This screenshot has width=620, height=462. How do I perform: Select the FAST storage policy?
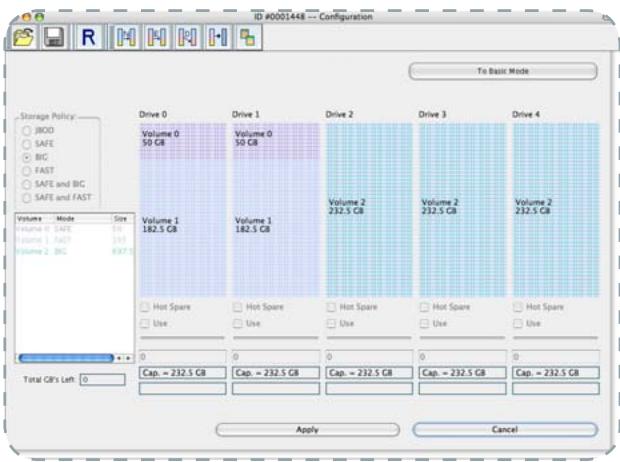(26, 171)
